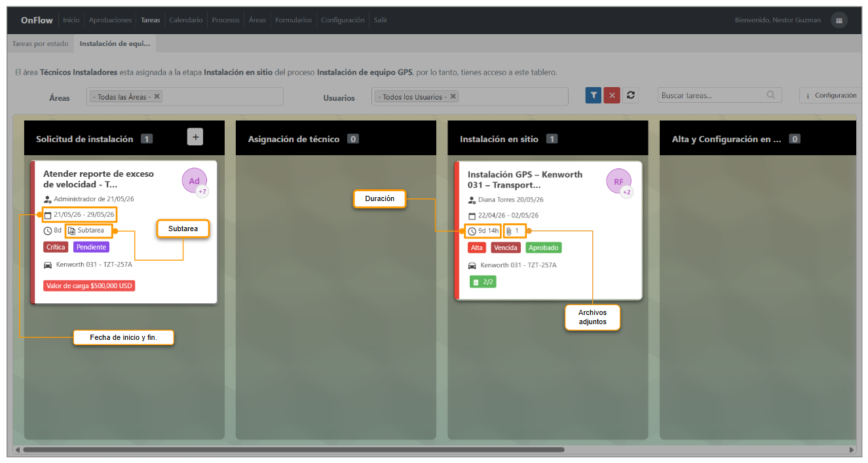This screenshot has width=868, height=463.
Task: Open Aprobaciones in the navigation bar
Action: (110, 20)
